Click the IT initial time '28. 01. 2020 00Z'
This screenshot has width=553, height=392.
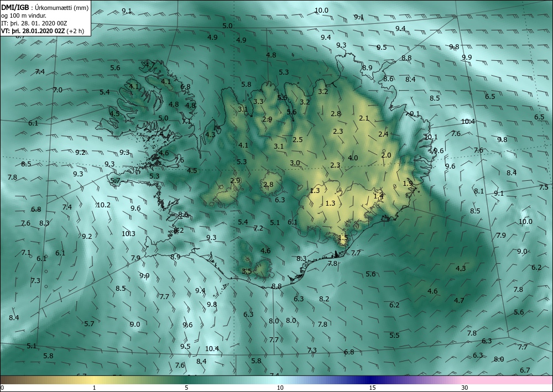[45, 23]
